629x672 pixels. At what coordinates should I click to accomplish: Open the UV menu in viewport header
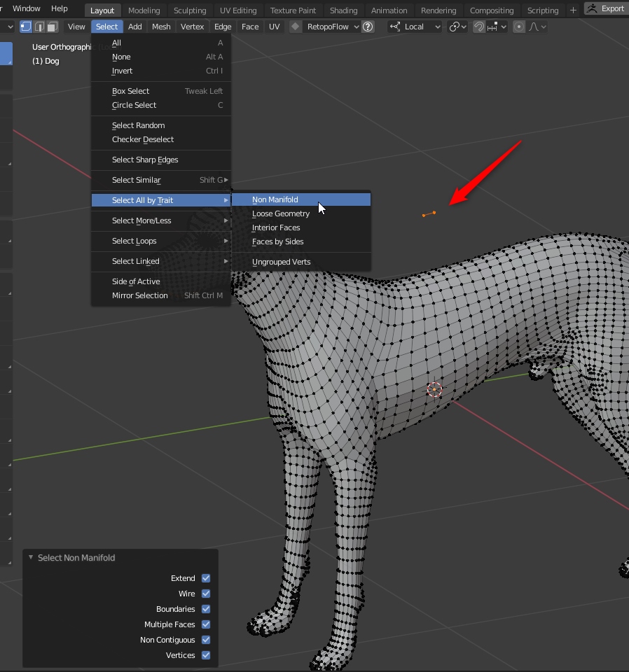point(274,27)
